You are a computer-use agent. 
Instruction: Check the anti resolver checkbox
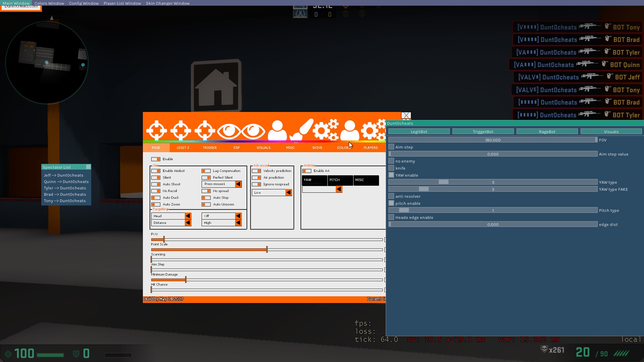click(391, 196)
